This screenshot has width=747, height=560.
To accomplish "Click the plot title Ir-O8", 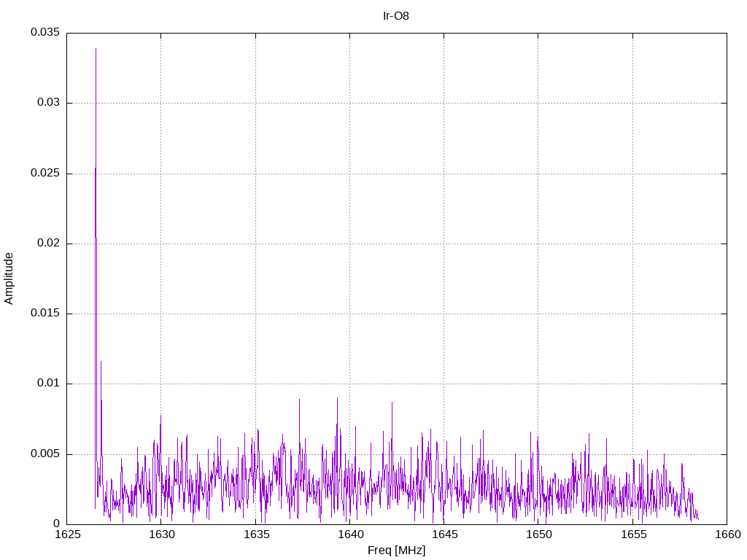I will (x=396, y=16).
